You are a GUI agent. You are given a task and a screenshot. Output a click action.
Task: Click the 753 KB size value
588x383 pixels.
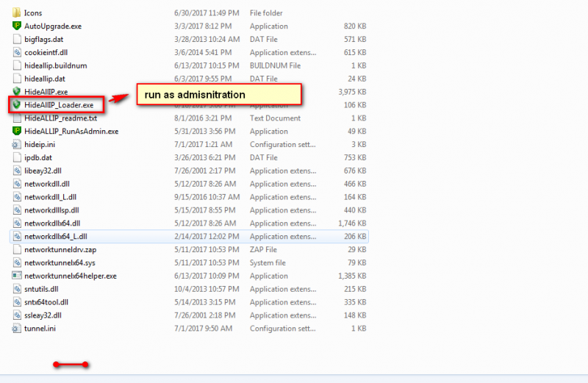click(x=355, y=157)
